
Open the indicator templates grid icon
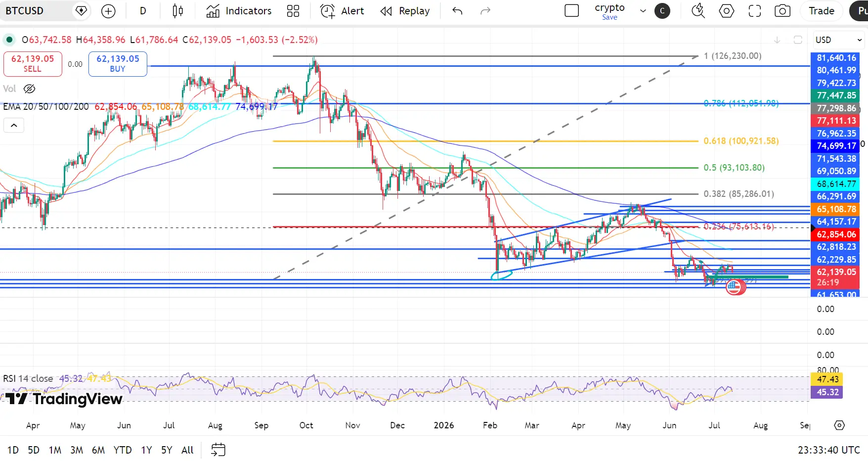293,11
